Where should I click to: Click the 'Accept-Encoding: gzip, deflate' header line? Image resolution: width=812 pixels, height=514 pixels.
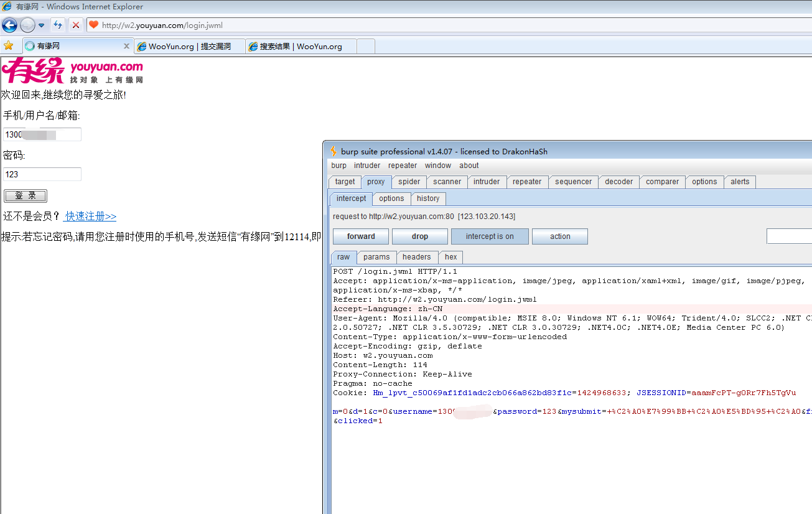(408, 346)
